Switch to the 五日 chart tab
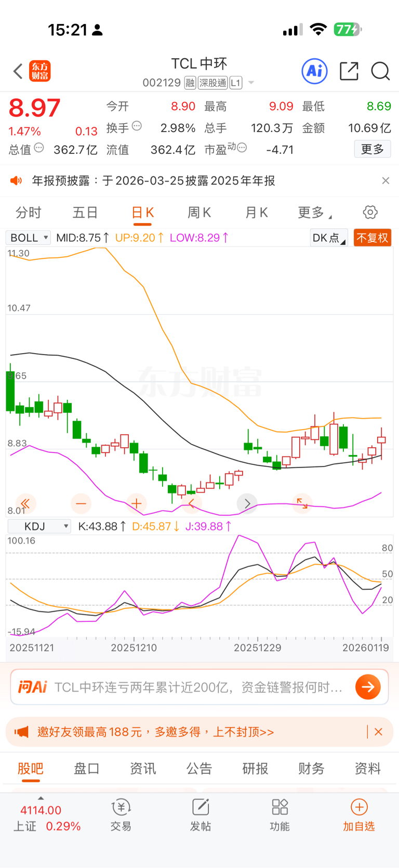Screen dimensions: 399x868 pyautogui.click(x=86, y=213)
